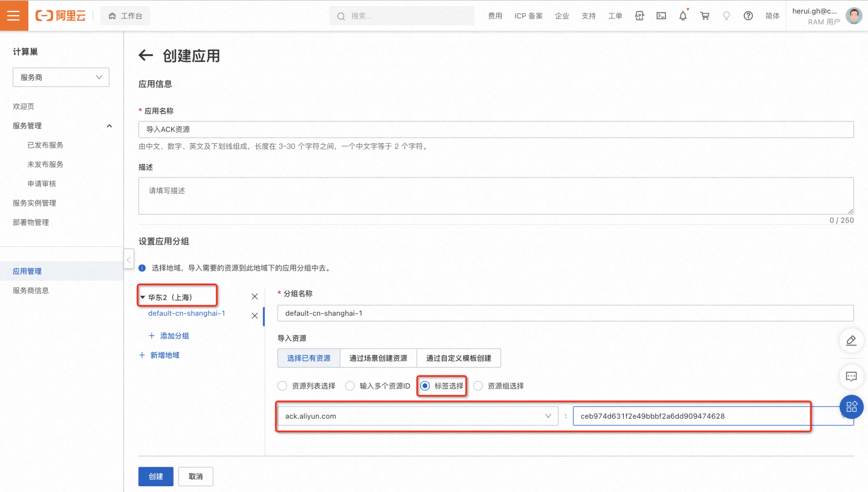
Task: Collapse the 华东2（上海） region tree
Action: [x=143, y=297]
